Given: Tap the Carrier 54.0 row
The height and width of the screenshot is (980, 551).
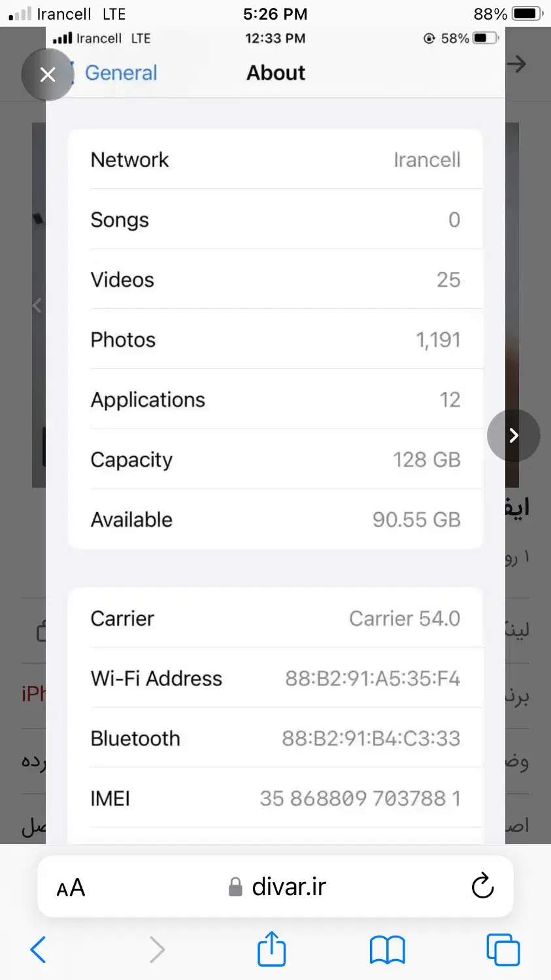Looking at the screenshot, I should (276, 618).
